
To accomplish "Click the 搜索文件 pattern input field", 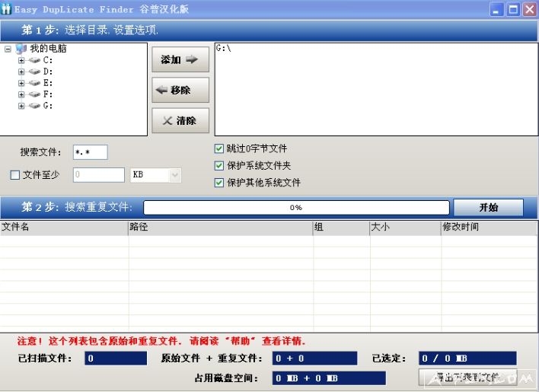I will (90, 152).
